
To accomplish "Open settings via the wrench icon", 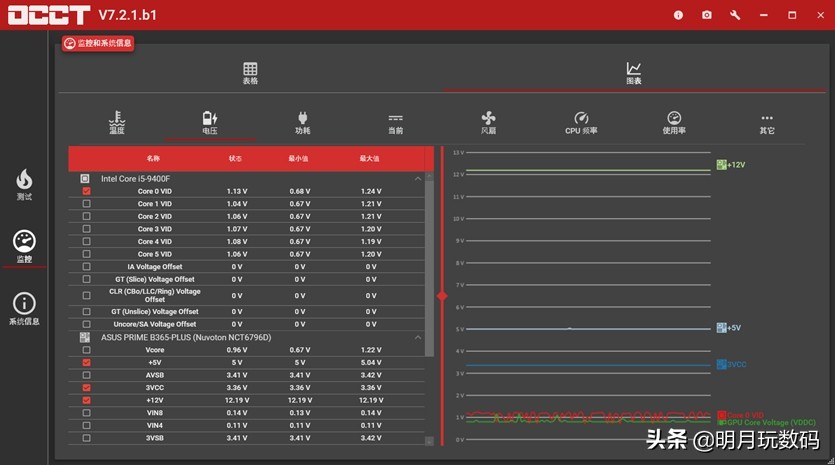I will point(736,15).
